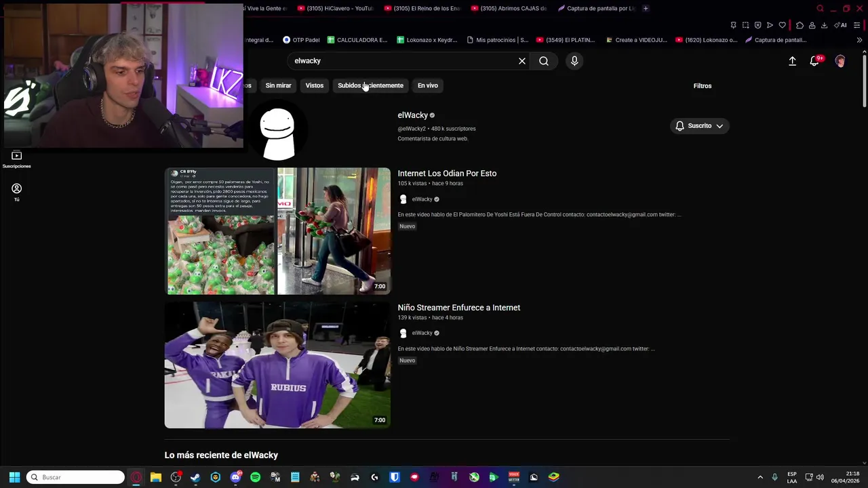Open a new browser tab with plus
The height and width of the screenshot is (488, 868).
(646, 8)
